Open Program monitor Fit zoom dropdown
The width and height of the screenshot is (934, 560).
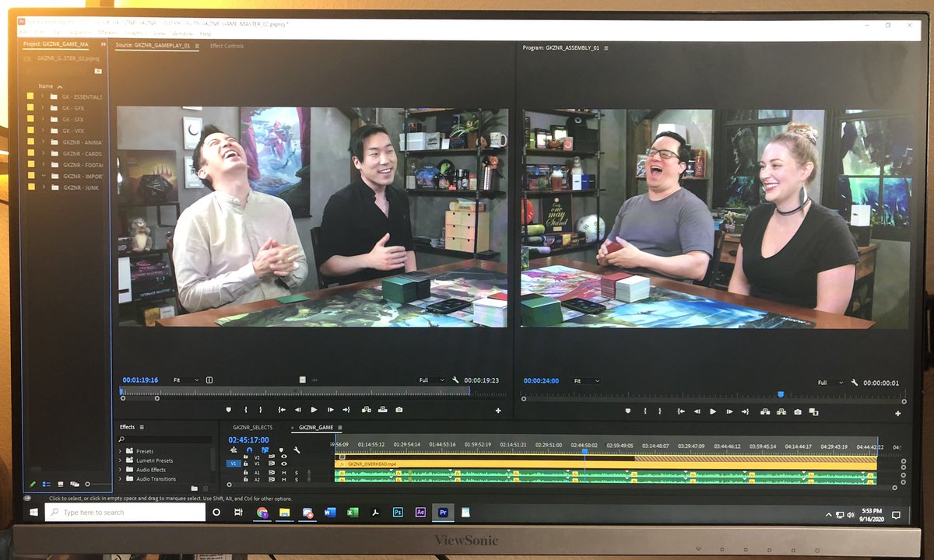point(587,381)
